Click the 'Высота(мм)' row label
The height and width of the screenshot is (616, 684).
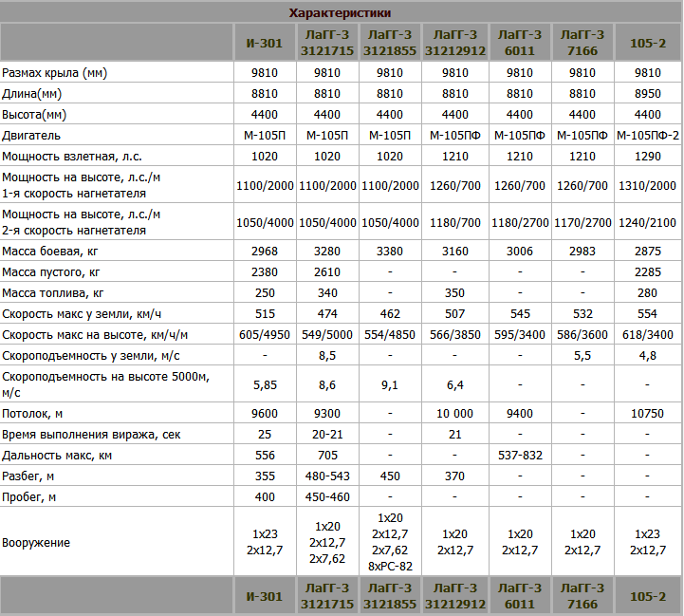[34, 115]
